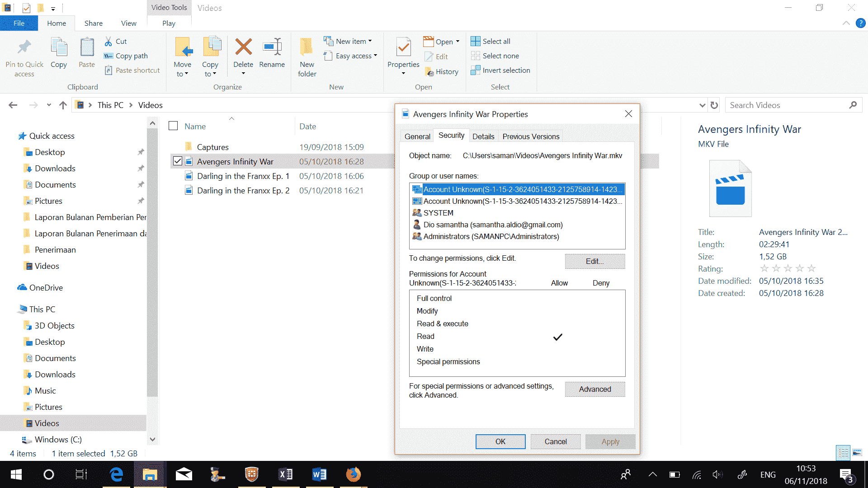Click the Paste icon in the ribbon

tap(87, 47)
